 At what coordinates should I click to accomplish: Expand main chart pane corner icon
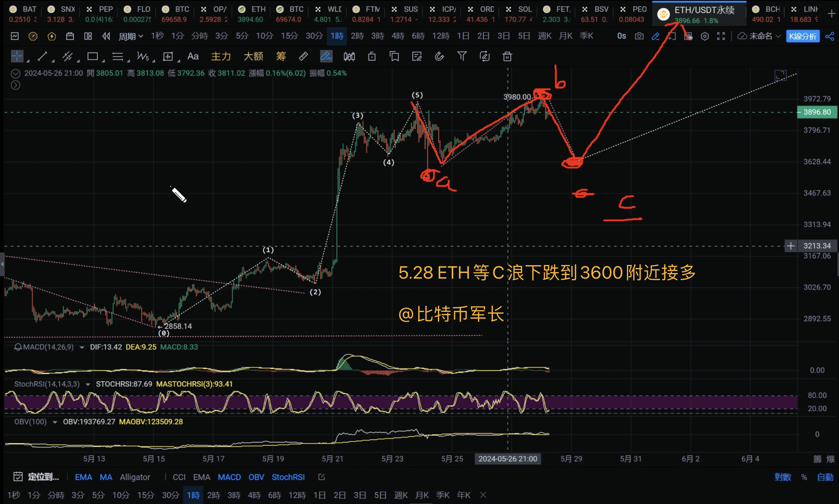click(x=780, y=75)
